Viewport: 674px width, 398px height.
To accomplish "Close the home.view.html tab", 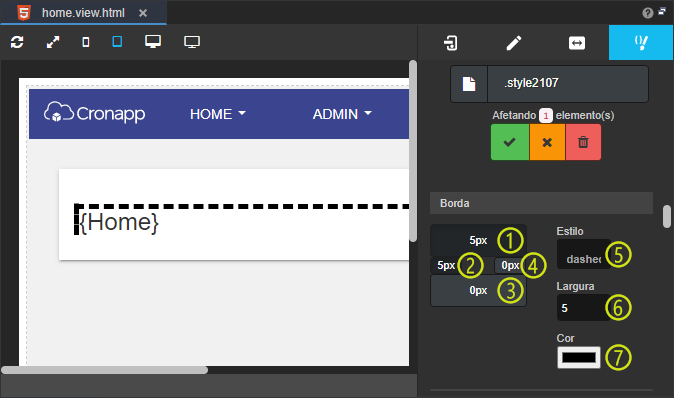I will 143,13.
